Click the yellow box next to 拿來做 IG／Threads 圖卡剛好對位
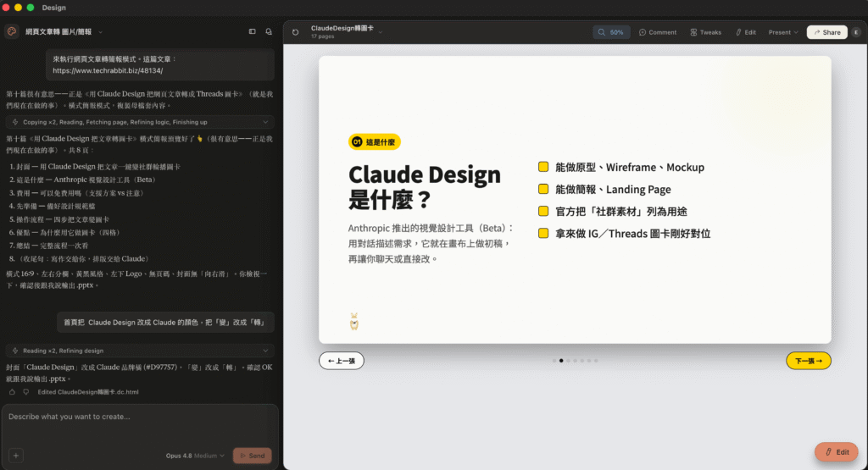Viewport: 868px width, 470px height. pos(543,233)
